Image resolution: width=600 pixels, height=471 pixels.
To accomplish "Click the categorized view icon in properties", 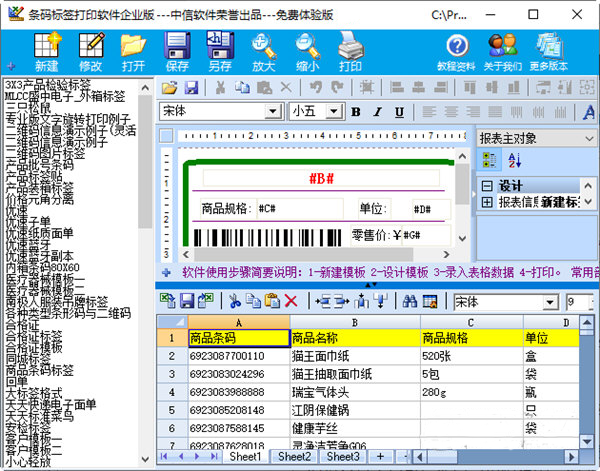I will 489,160.
